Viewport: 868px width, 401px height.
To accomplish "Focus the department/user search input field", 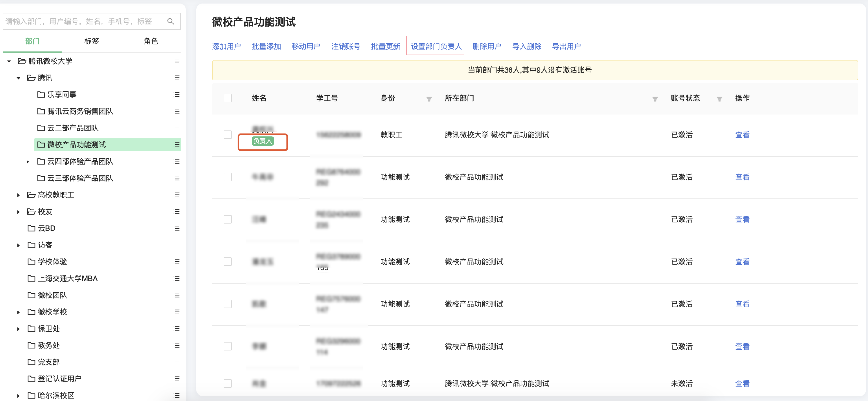I will (92, 22).
